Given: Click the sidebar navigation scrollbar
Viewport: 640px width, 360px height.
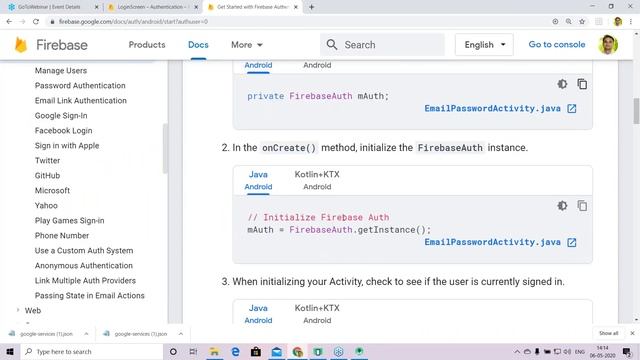Looking at the screenshot, I should tap(165, 148).
